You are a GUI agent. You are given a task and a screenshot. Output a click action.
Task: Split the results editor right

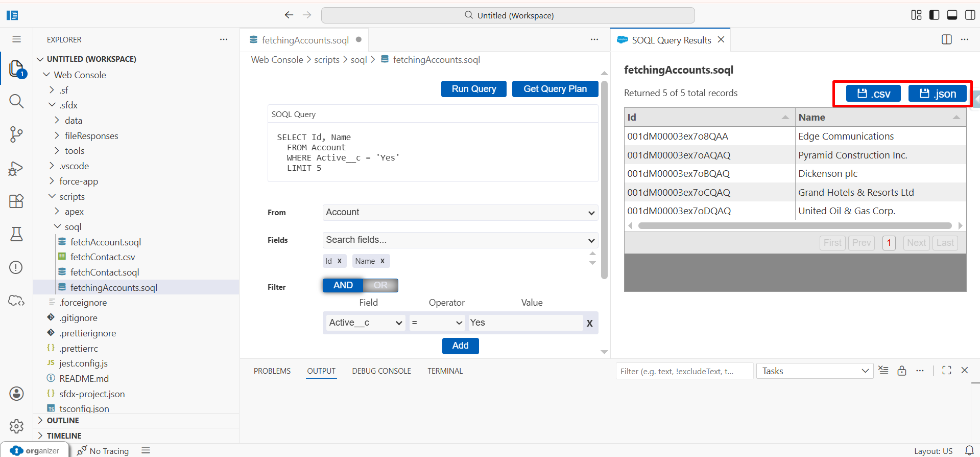946,39
